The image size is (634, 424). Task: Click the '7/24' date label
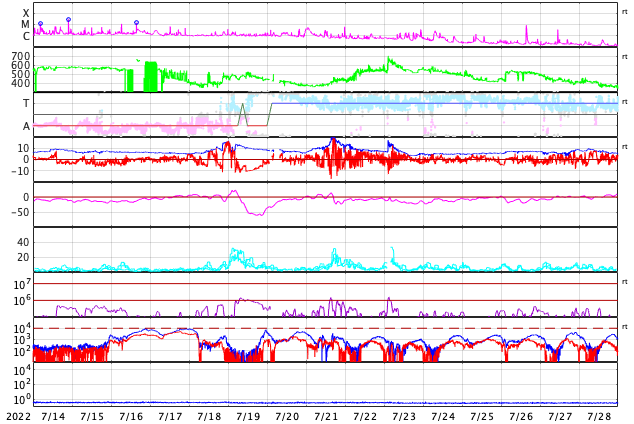[x=443, y=416]
